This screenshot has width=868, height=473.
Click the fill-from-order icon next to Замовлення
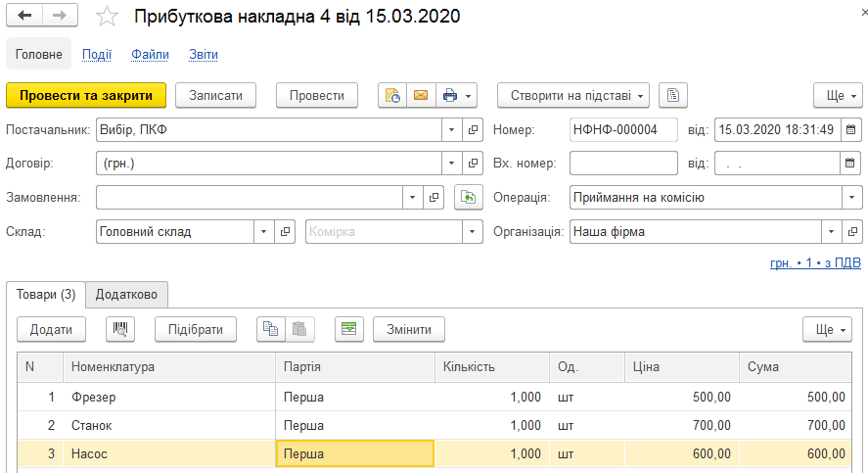pos(469,197)
